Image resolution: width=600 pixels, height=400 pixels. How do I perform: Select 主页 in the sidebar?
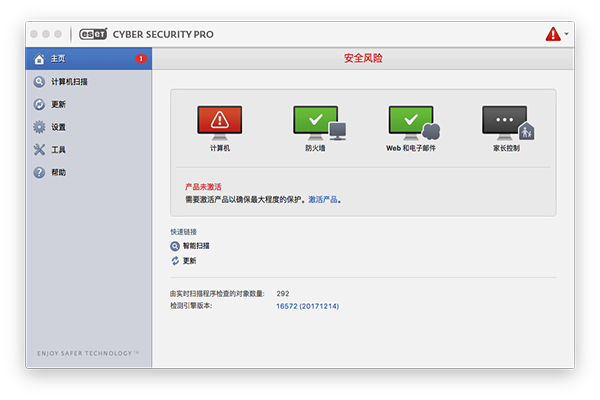click(58, 59)
